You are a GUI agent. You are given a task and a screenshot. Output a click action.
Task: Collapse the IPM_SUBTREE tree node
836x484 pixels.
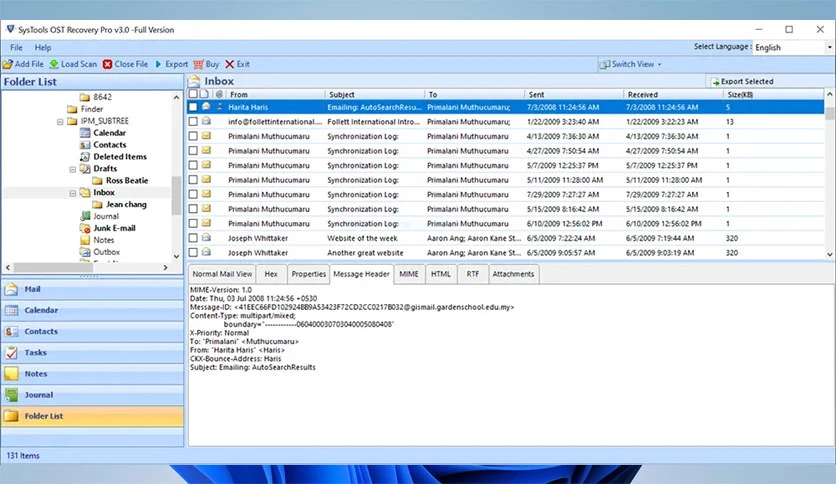click(x=60, y=122)
